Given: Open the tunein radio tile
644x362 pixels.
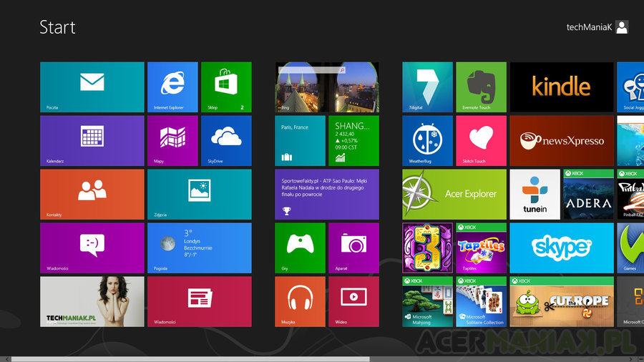Looking at the screenshot, I should [535, 195].
